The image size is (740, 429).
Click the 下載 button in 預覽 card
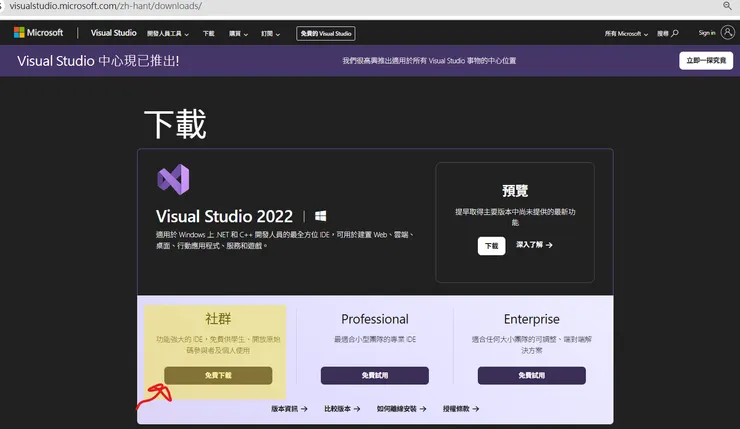click(x=491, y=246)
